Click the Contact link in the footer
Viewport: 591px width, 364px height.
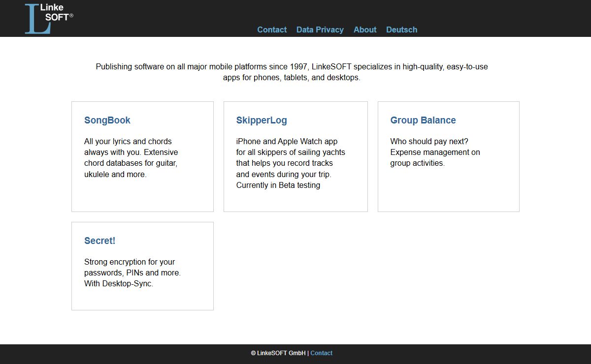coord(322,353)
